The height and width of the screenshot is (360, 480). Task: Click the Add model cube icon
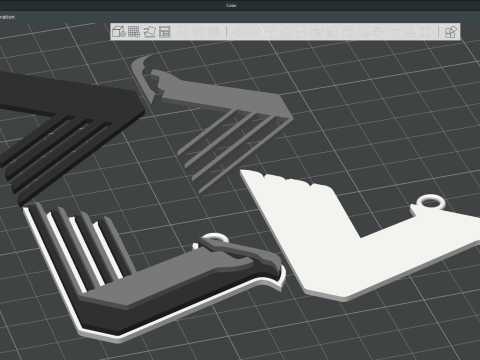tap(119, 32)
